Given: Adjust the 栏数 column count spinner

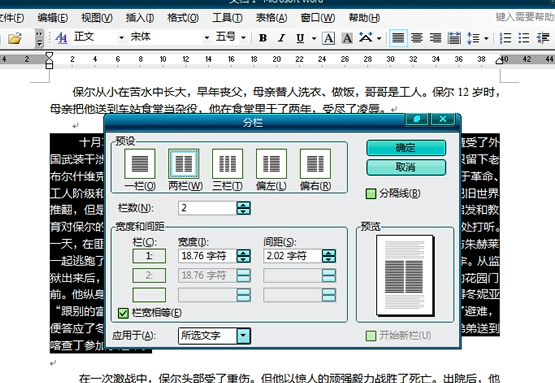Looking at the screenshot, I should click(x=244, y=208).
